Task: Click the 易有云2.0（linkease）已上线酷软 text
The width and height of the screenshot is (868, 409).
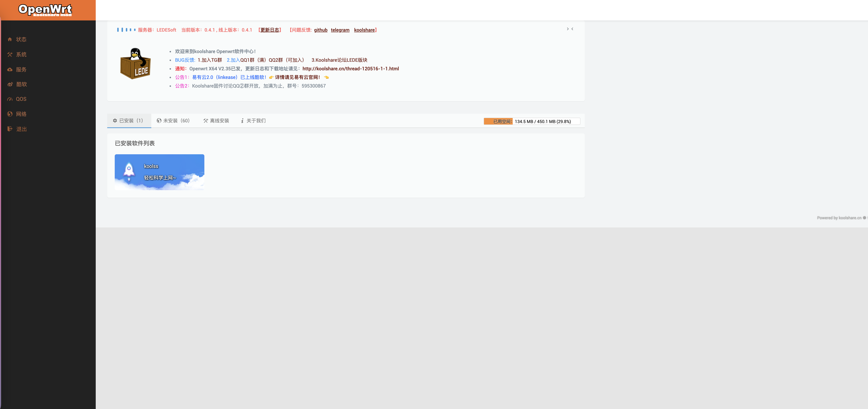Action: [x=229, y=77]
